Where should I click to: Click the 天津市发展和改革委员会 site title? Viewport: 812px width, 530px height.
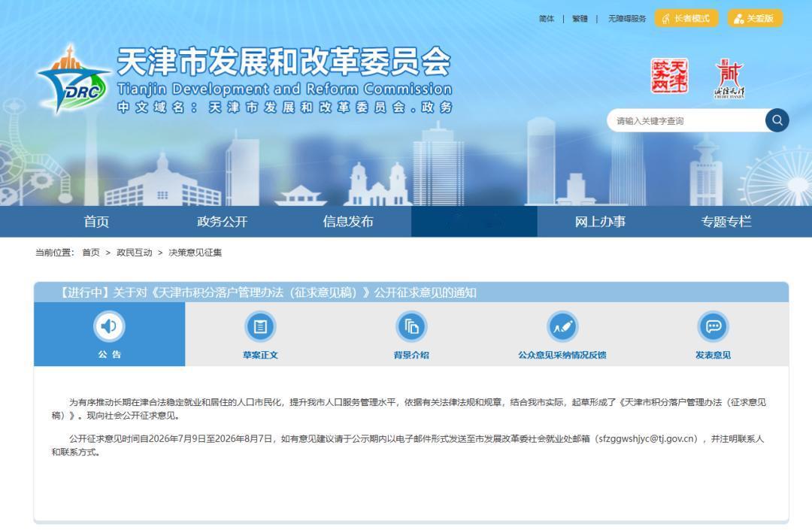[283, 62]
